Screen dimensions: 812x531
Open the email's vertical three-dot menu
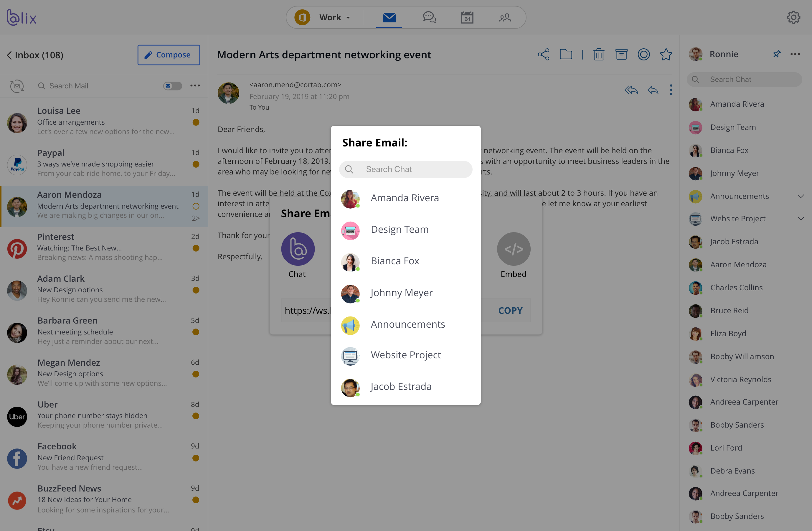point(671,90)
